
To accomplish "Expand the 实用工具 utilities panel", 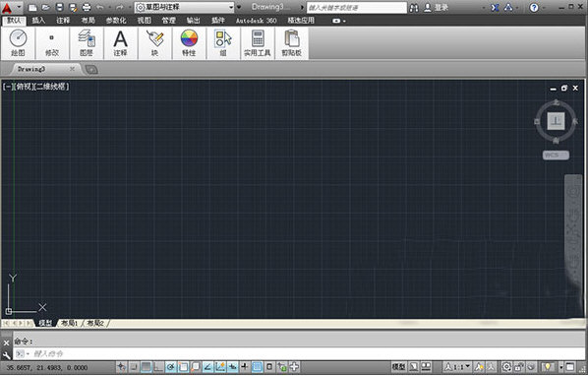I will point(258,43).
